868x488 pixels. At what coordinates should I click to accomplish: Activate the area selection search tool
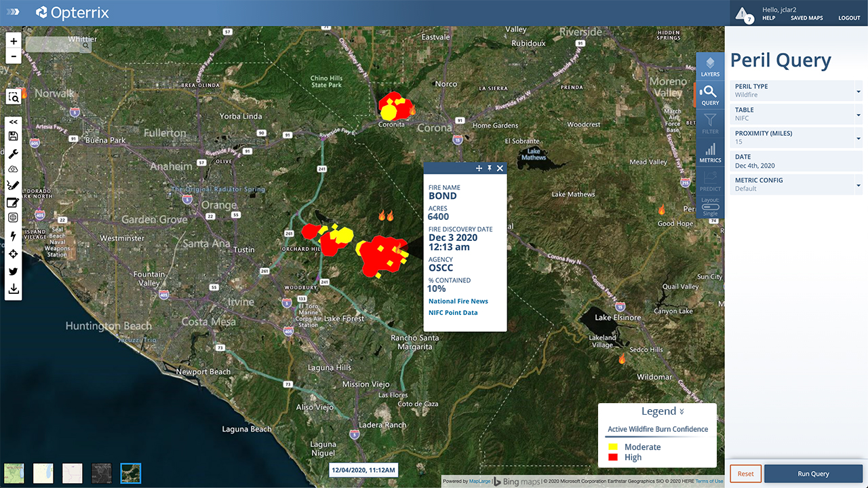(14, 97)
